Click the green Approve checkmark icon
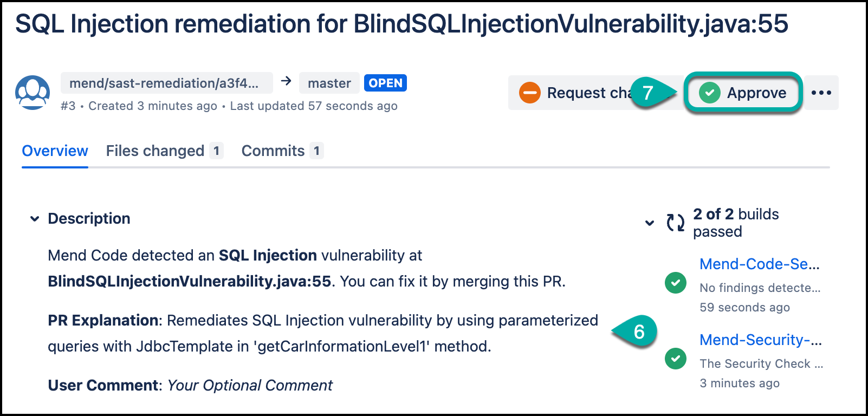Viewport: 868px width, 416px height. (x=709, y=93)
